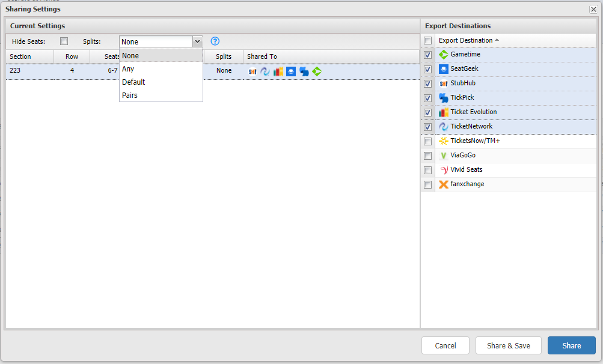603x364 pixels.
Task: Click the TicketNetwork logo in Export Destinations
Action: pyautogui.click(x=444, y=127)
